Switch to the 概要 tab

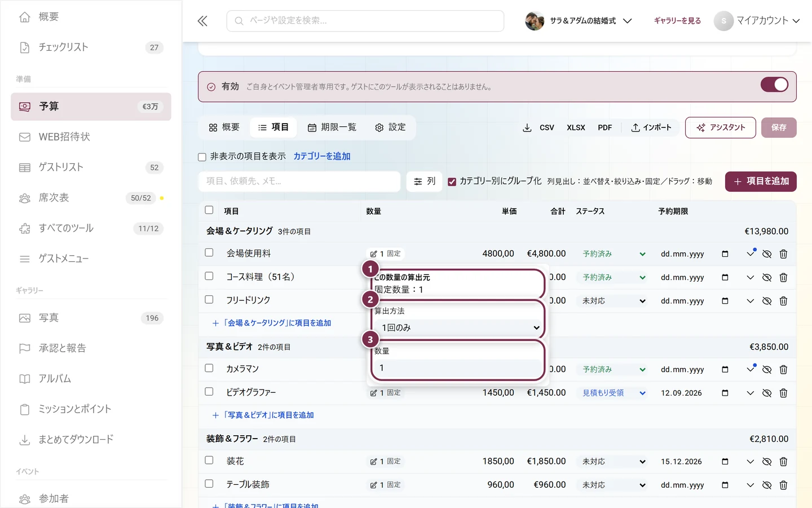(224, 128)
